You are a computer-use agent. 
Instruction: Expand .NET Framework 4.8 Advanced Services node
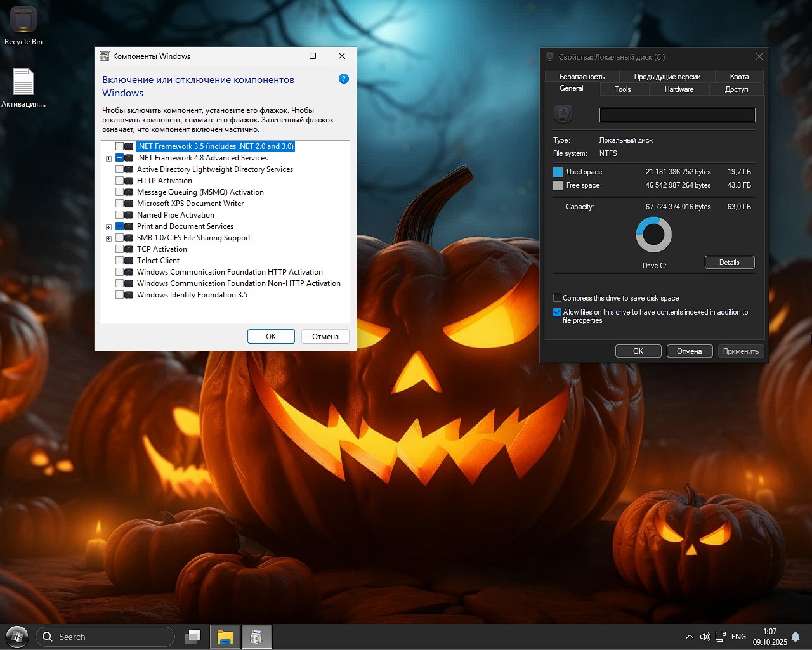[x=109, y=159]
